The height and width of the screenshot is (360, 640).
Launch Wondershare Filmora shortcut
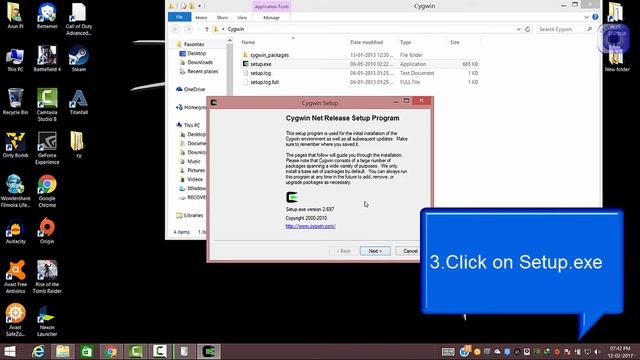point(15,191)
